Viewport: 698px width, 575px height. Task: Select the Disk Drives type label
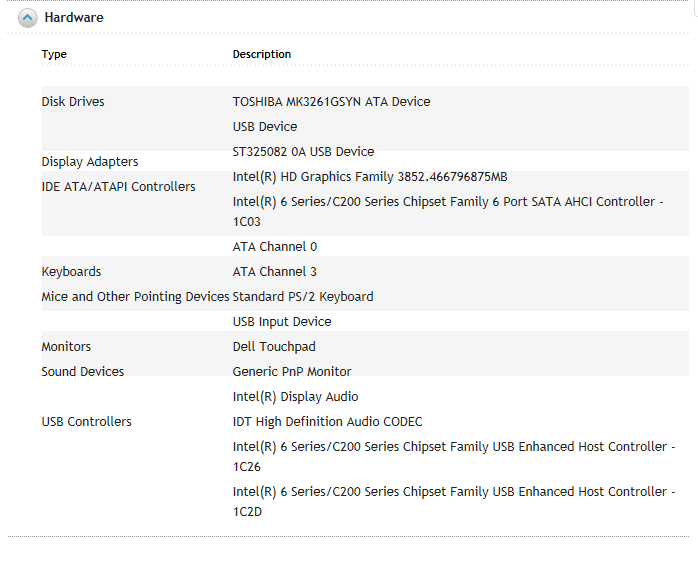tap(73, 102)
